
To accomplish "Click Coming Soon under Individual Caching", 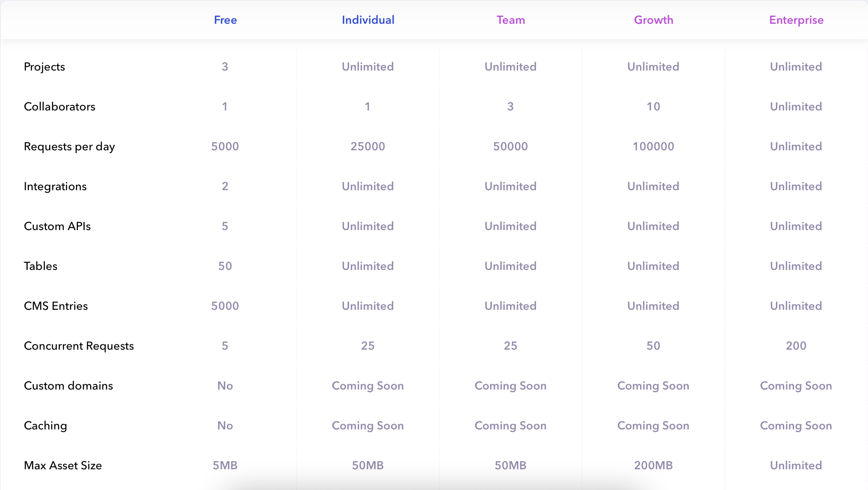I will [x=368, y=426].
